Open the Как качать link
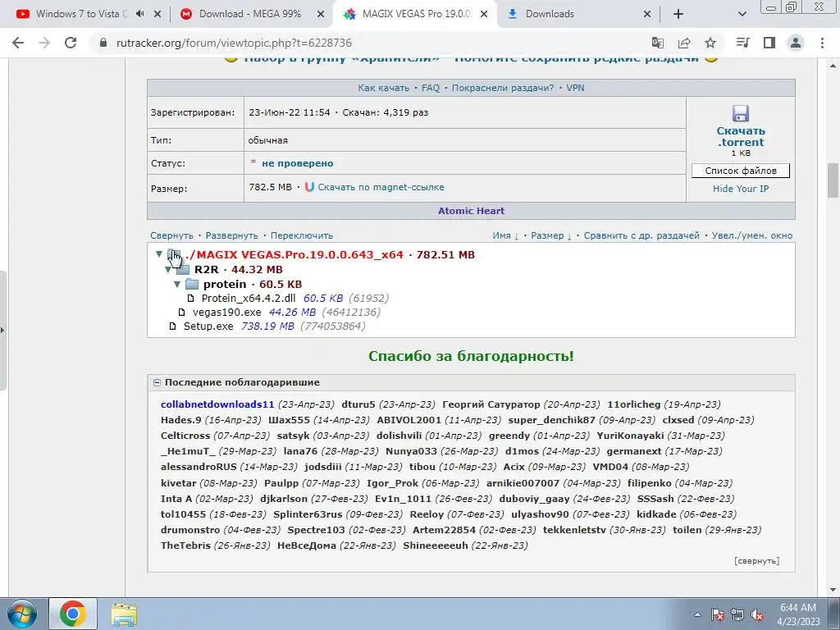Viewport: 840px width, 630px height. point(383,88)
